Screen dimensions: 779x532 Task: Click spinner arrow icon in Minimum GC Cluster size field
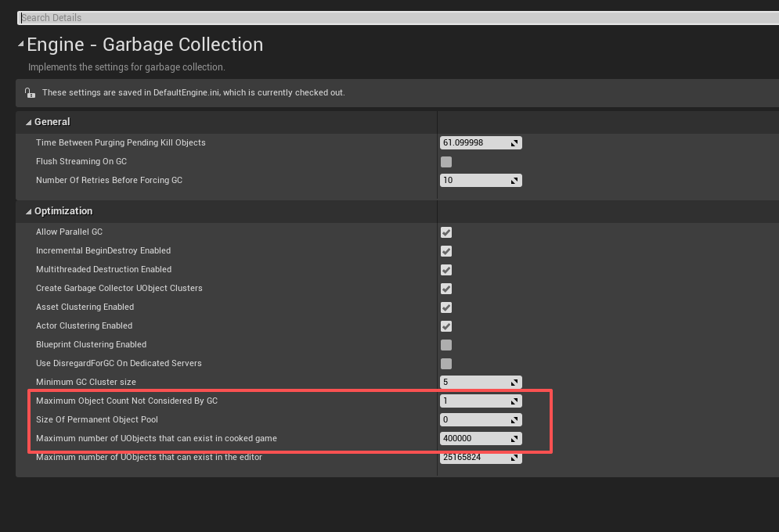coord(514,382)
